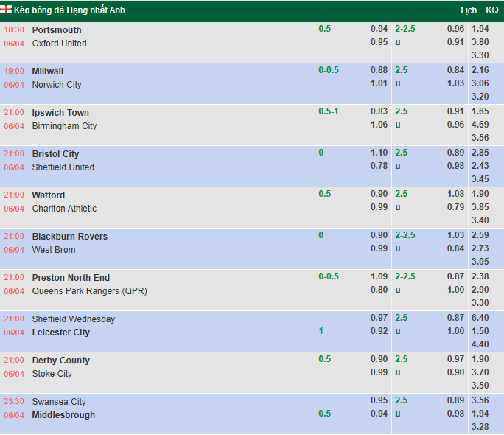Viewport: 504px width, 435px height.
Task: Open the Leicester City team link
Action: 61,333
